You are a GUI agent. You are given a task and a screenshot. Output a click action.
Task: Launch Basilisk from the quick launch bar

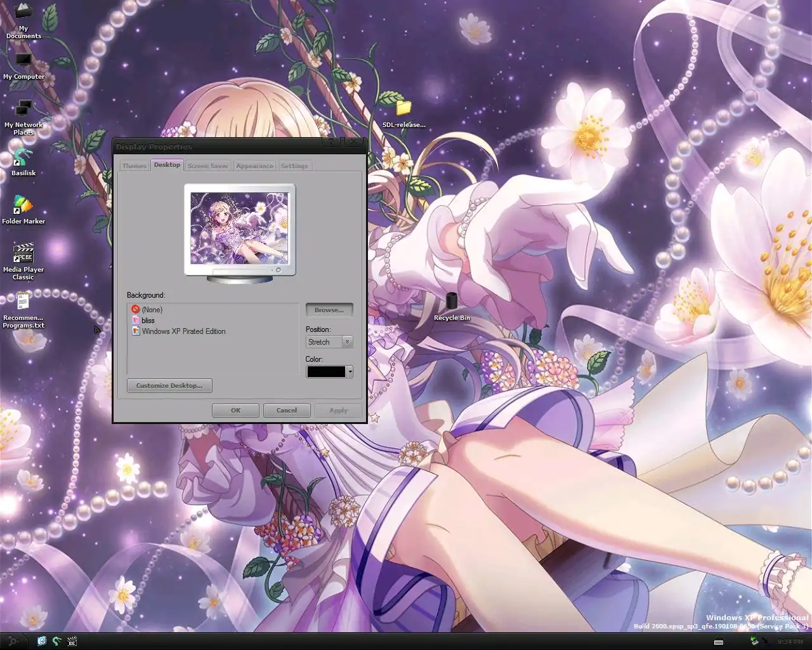(x=57, y=641)
